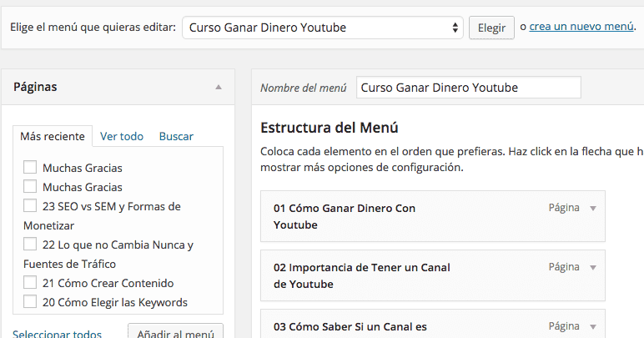Open the menu selector dropdown Curso Ganar Dinero Youtube
The height and width of the screenshot is (338, 644).
[x=322, y=28]
